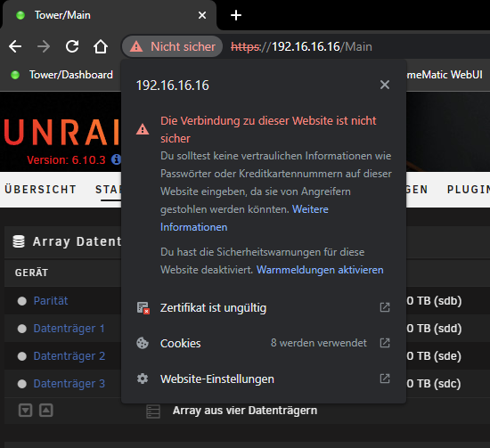Viewport: 490px width, 448px height.
Task: Close the Tower/Main browser tab
Action: 202,15
